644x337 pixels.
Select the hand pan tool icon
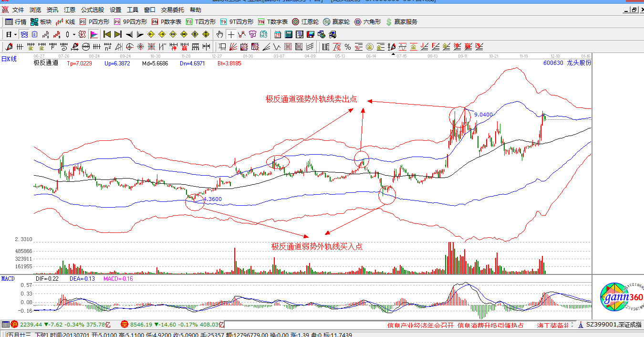coord(220,34)
